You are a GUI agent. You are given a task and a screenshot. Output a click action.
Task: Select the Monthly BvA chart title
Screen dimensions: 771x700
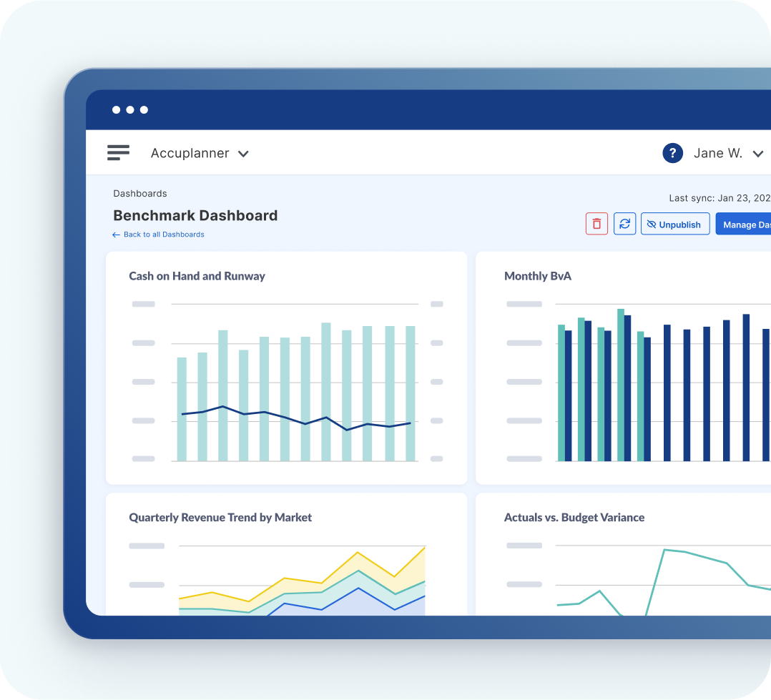[537, 276]
